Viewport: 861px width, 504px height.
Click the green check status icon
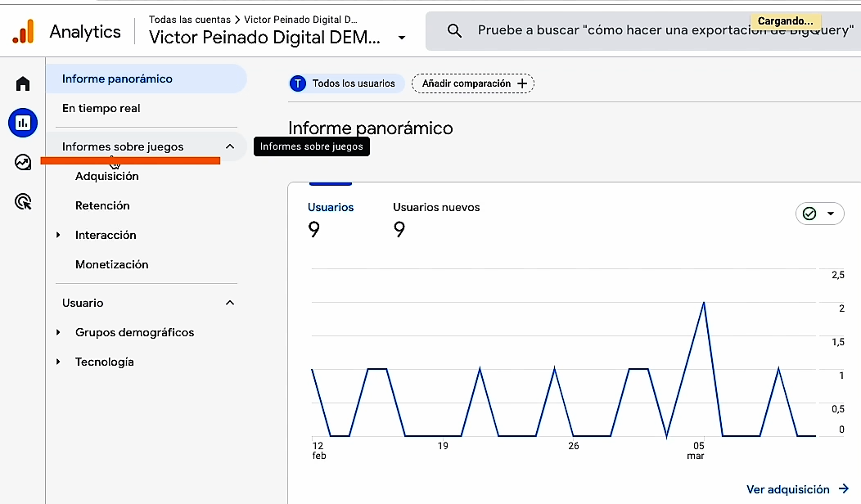click(x=809, y=214)
